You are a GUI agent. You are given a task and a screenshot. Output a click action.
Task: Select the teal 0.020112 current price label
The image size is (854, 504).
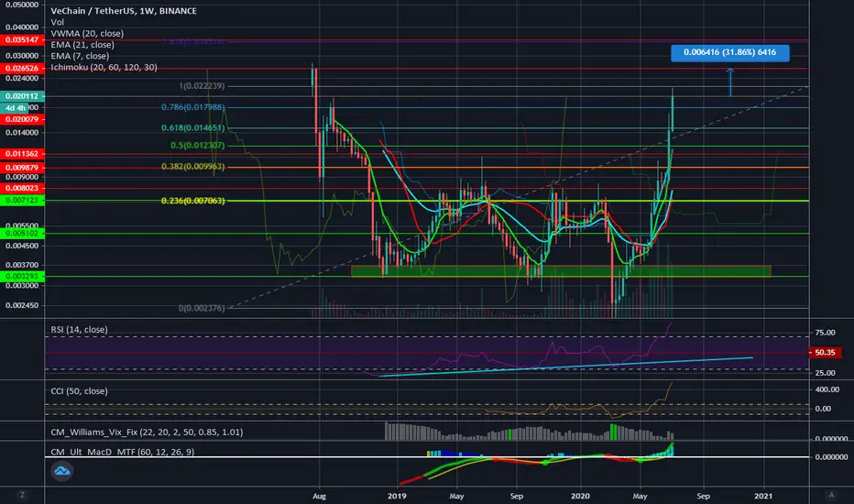(x=22, y=96)
